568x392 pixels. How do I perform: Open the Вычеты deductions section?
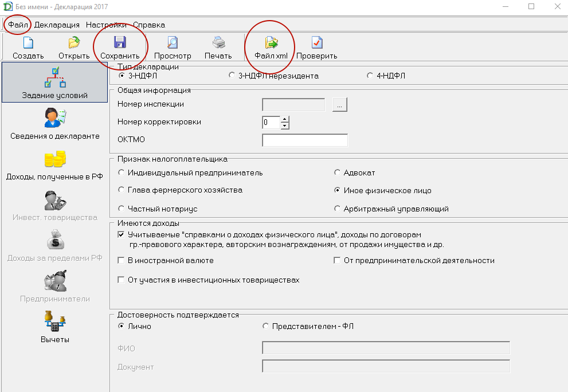point(55,327)
